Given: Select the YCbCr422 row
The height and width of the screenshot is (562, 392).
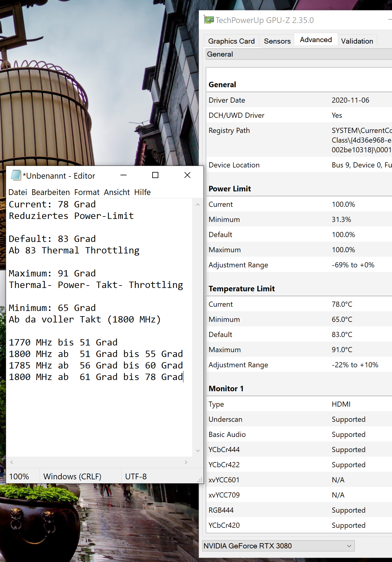Looking at the screenshot, I should pos(299,465).
